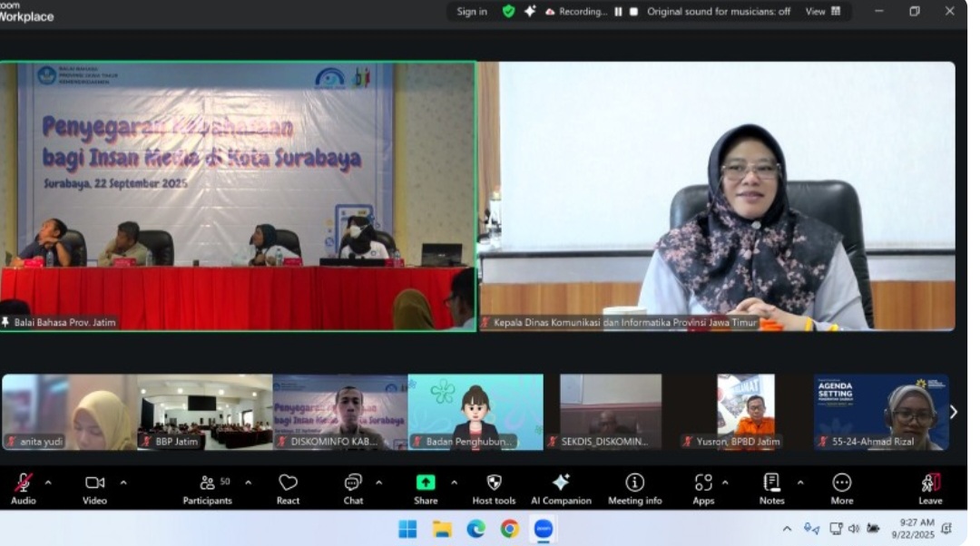980x546 pixels.
Task: Open the Video options arrow
Action: pos(123,483)
